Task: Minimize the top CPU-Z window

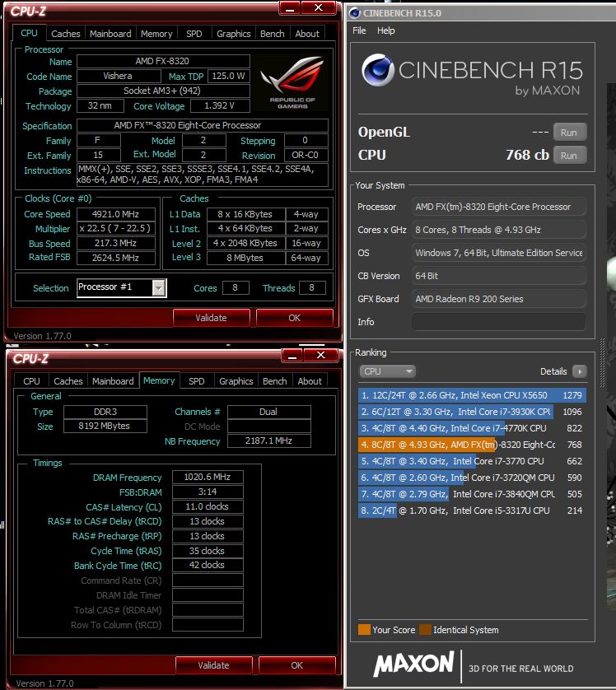Action: (x=290, y=8)
